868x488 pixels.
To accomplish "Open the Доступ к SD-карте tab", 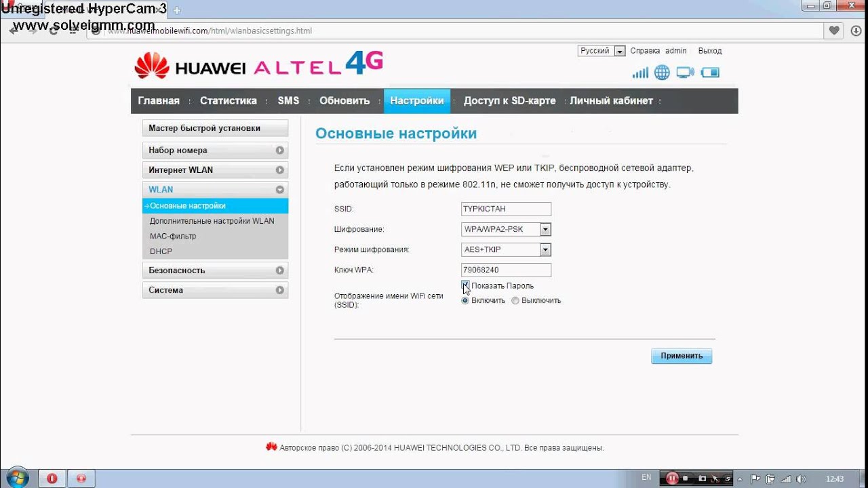I will [509, 101].
